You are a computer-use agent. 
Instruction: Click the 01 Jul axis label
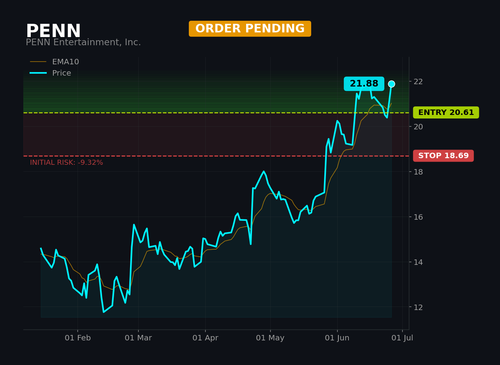(402, 338)
